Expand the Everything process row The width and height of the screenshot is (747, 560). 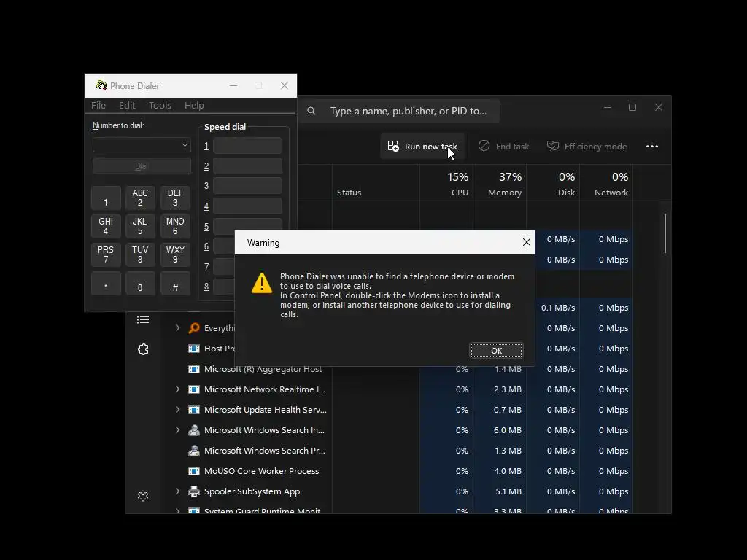coord(178,327)
